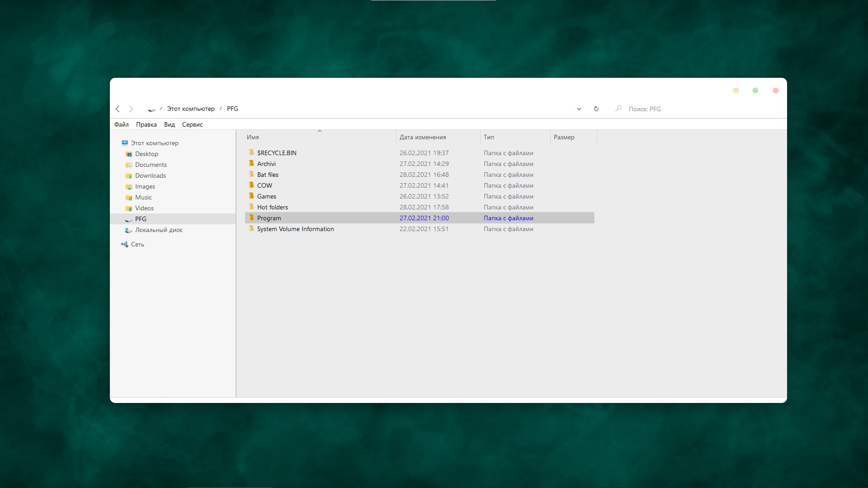Select the Hot folders folder name

point(272,207)
